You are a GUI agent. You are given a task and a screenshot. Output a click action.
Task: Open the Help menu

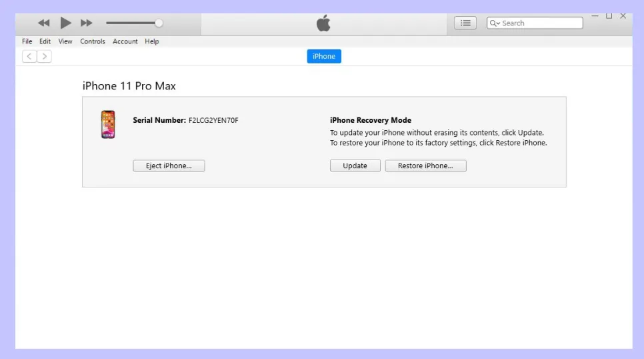click(151, 41)
